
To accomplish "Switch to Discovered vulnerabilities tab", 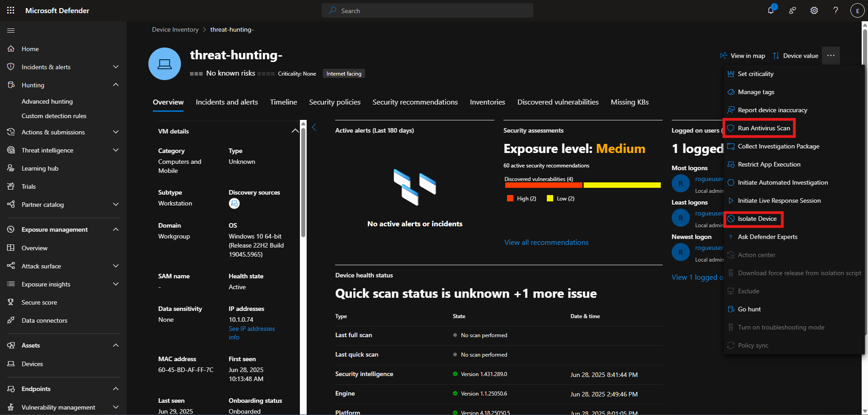I will [558, 102].
